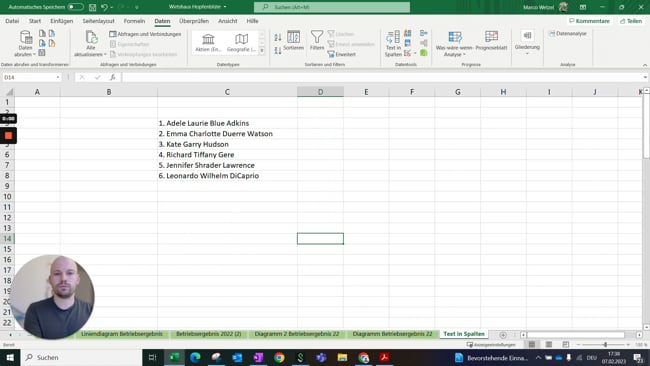Screen dimensions: 650x366
Task: Open Adobe Acrobat from taskbar
Action: [x=384, y=357]
